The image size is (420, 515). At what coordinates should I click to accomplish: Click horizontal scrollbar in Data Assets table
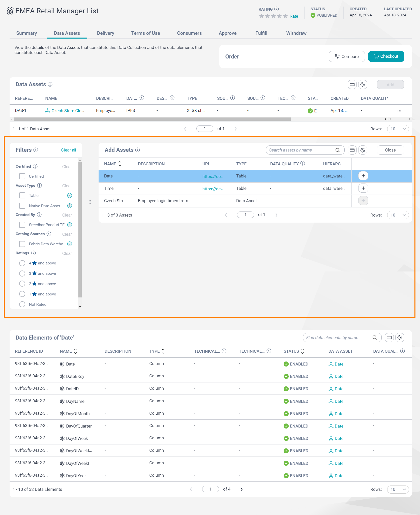tap(152, 119)
